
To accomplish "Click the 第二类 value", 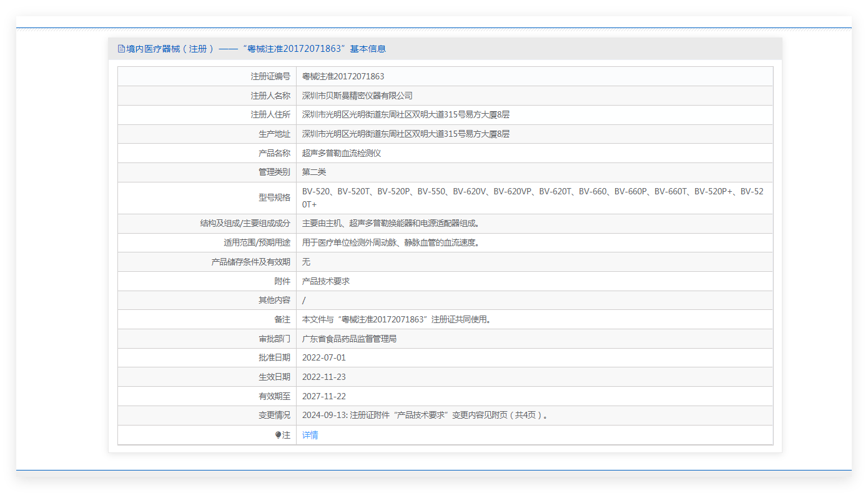I will click(314, 172).
